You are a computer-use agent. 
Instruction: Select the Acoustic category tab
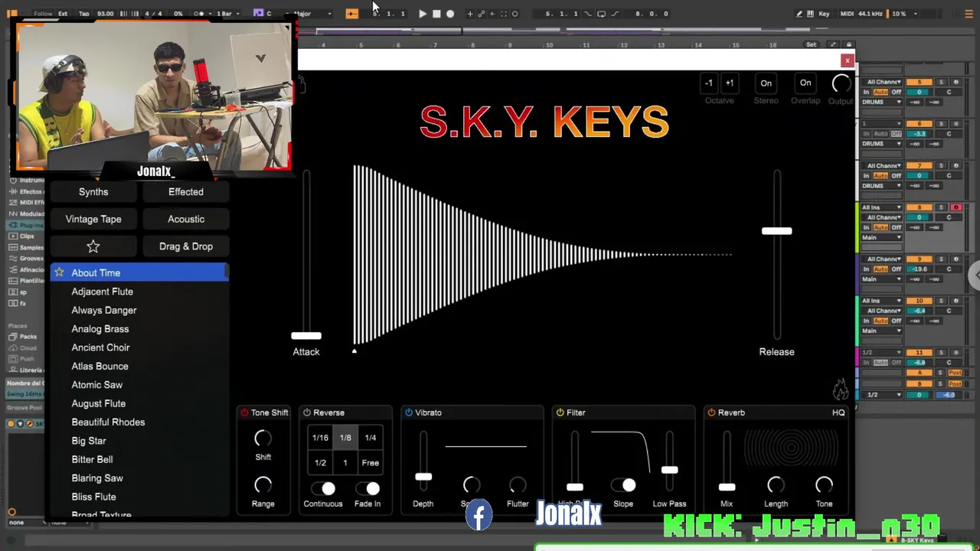(186, 219)
